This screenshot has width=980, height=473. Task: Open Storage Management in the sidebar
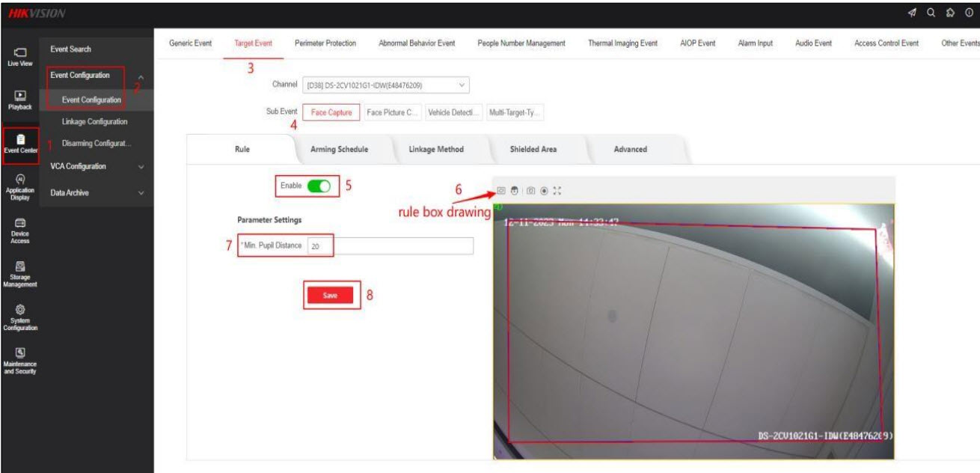coord(20,272)
